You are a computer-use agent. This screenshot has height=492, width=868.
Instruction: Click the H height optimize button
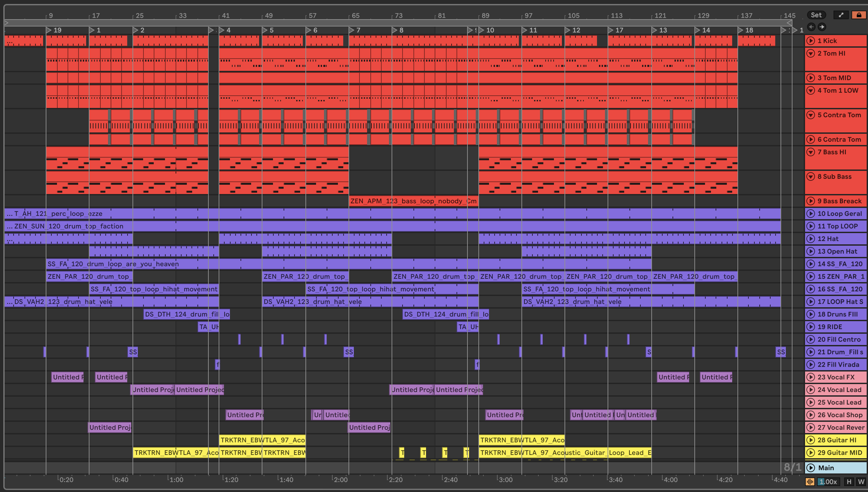click(x=849, y=481)
